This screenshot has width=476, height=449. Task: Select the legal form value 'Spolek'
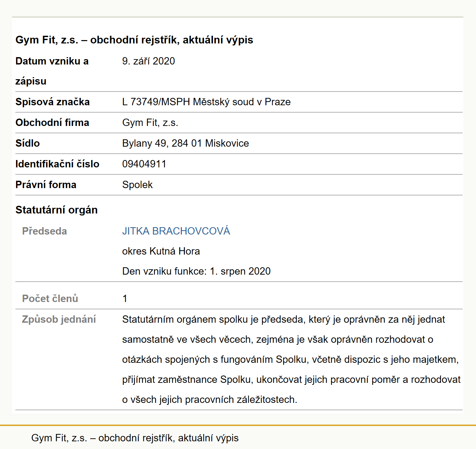tap(137, 185)
